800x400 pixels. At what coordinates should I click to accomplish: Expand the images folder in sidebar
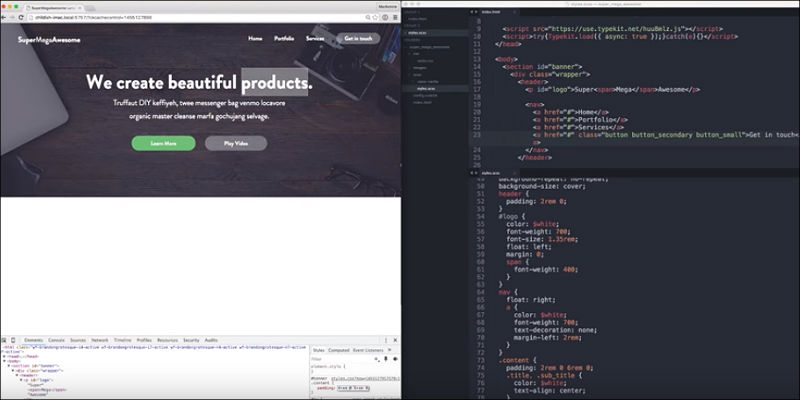click(411, 67)
